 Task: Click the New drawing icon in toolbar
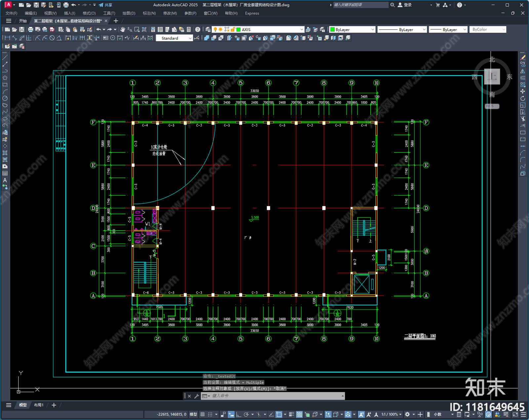[7, 29]
